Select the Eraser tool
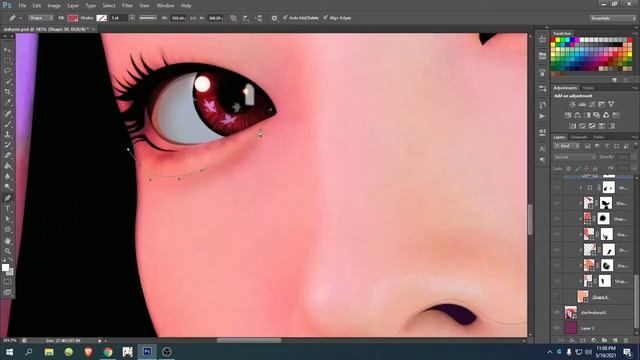640x360 pixels. 7,156
